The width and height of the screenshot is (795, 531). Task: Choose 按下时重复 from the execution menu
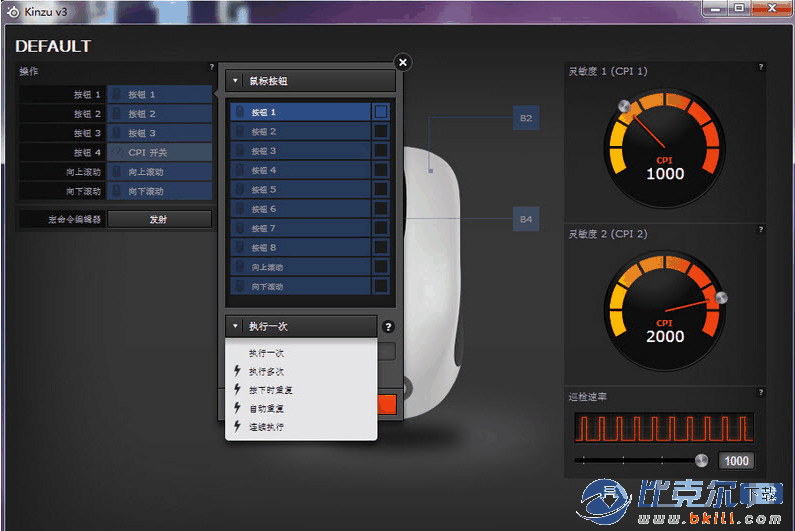pos(270,390)
